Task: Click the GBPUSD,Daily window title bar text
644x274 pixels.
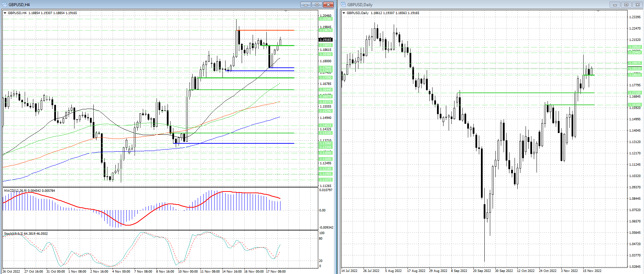Action: [x=360, y=4]
